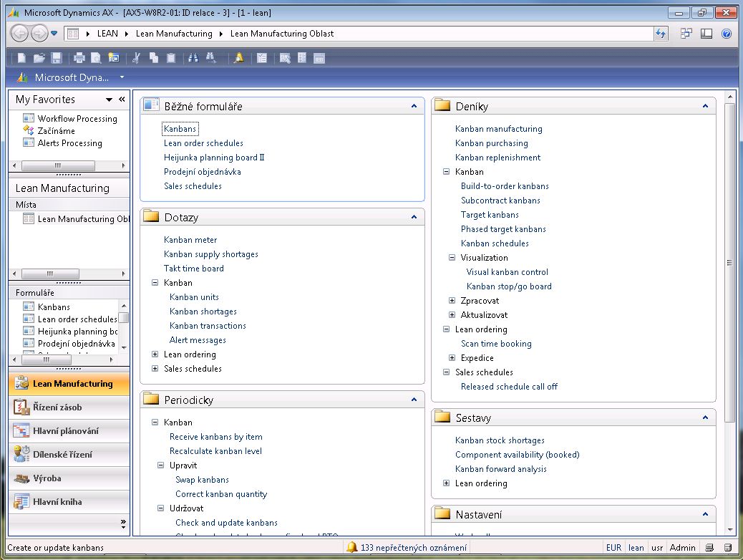Viewport: 743px width, 560px height.
Task: Open Kanban manufacturing journal link
Action: [498, 128]
